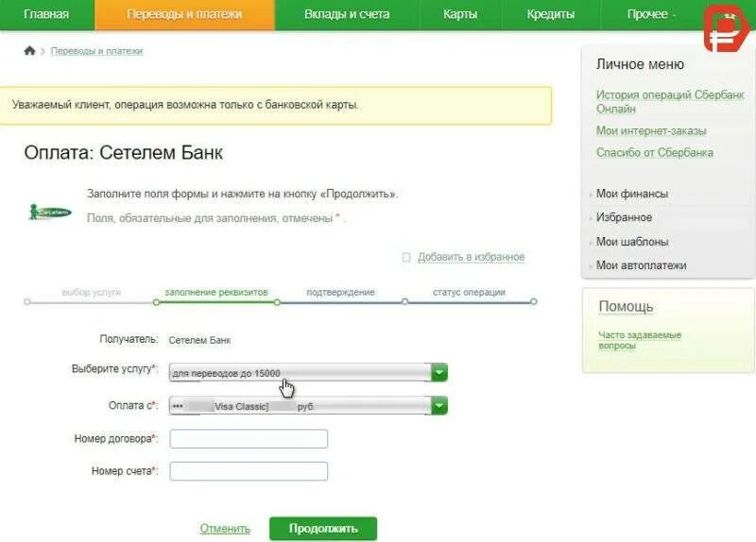Click the Помощь heading link
756x542 pixels.
point(626,307)
